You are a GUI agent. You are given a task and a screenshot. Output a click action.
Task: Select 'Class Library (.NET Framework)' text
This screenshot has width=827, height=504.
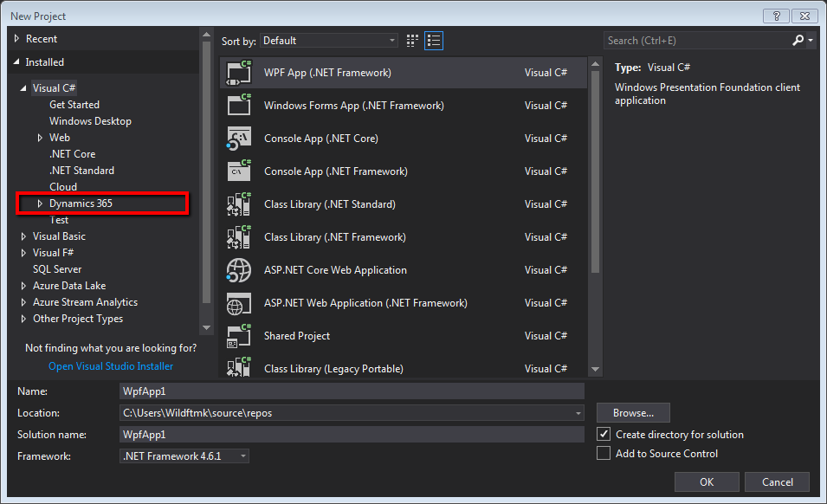(x=335, y=237)
